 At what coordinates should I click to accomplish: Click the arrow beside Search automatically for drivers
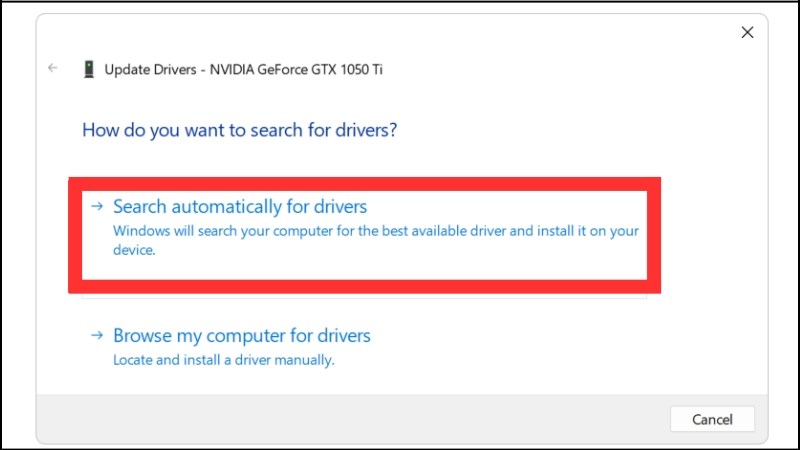pos(97,207)
